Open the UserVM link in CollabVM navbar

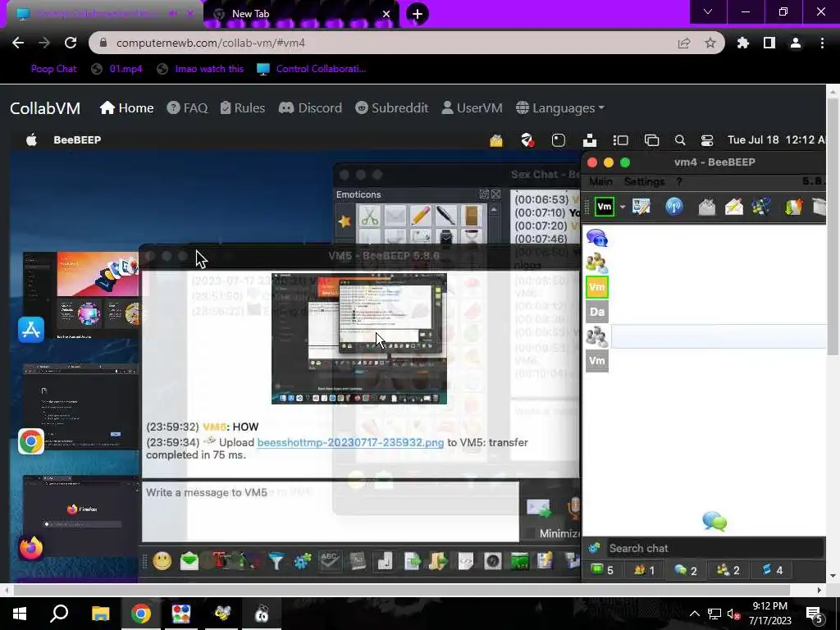pyautogui.click(x=472, y=108)
